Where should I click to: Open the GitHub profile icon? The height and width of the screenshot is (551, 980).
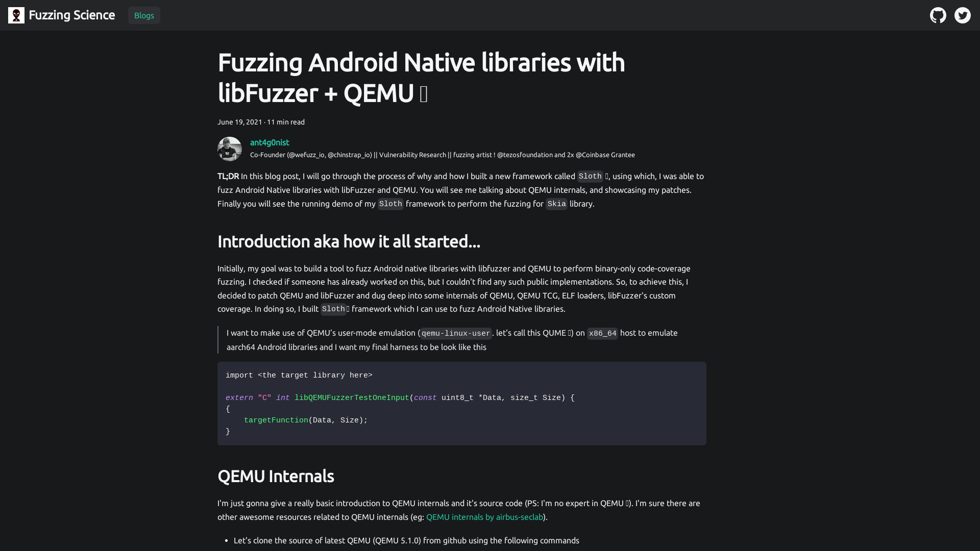pyautogui.click(x=938, y=15)
